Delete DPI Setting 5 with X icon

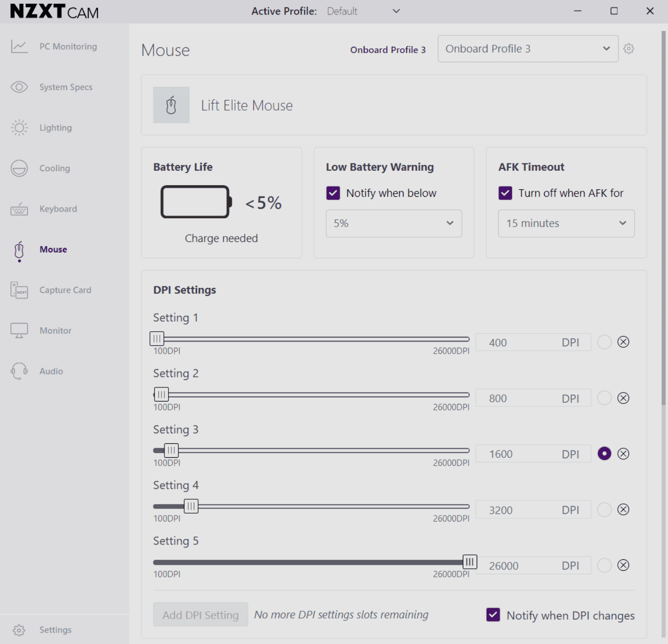623,565
